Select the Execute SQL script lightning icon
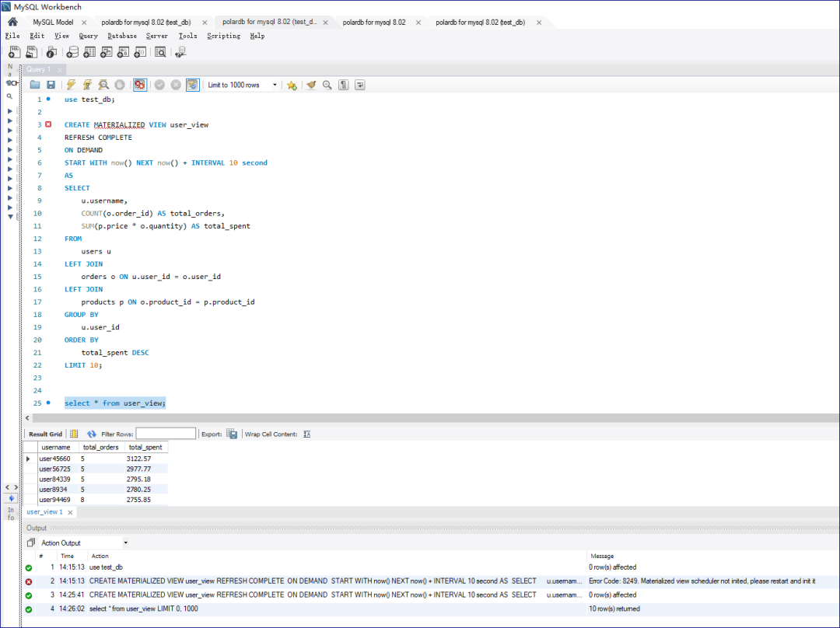 point(70,84)
